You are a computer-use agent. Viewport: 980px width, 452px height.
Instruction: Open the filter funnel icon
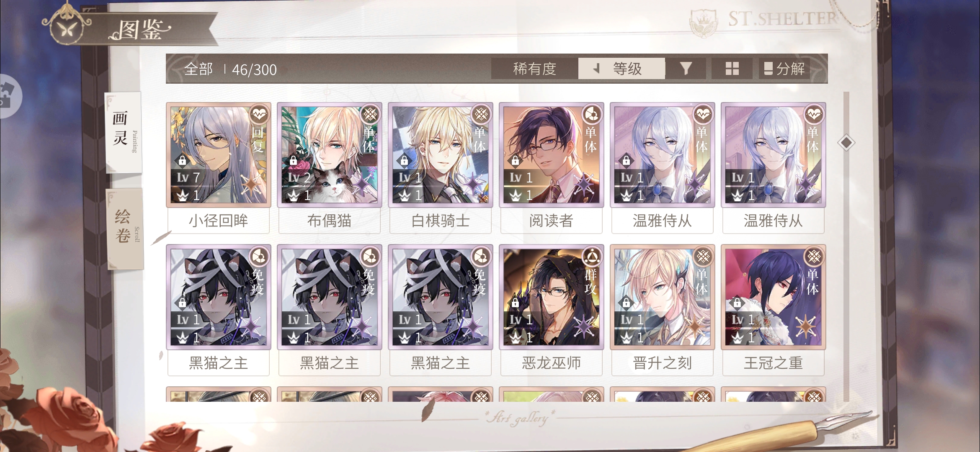click(686, 68)
